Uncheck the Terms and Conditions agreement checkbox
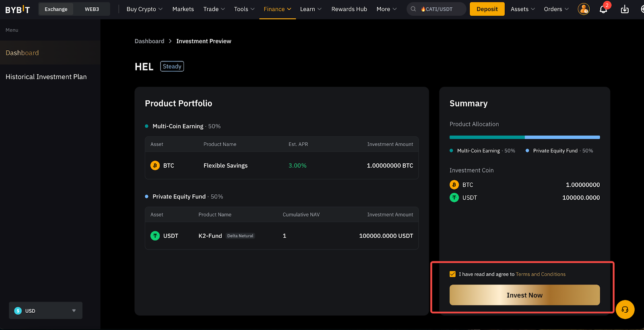644x330 pixels. [x=452, y=274]
